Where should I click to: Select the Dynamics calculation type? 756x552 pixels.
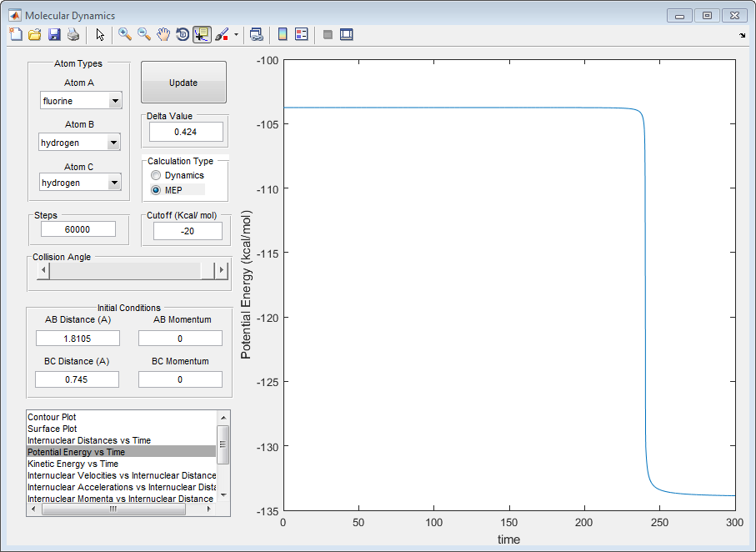click(x=156, y=175)
